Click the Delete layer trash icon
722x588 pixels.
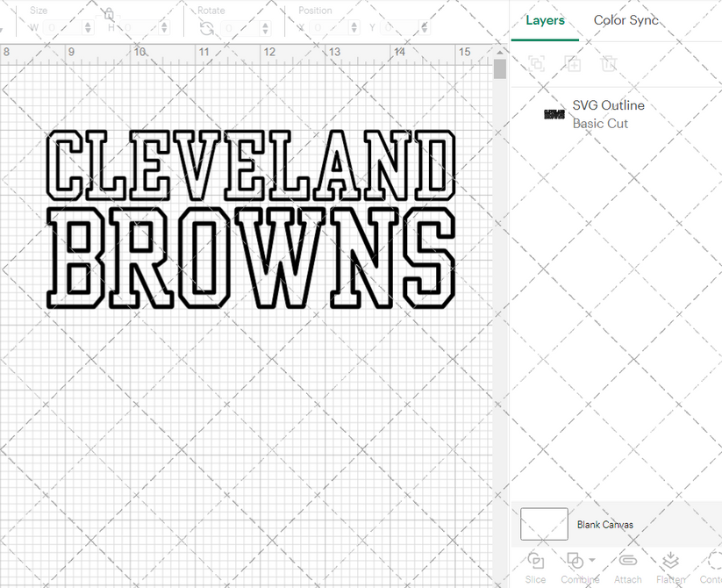pos(609,63)
